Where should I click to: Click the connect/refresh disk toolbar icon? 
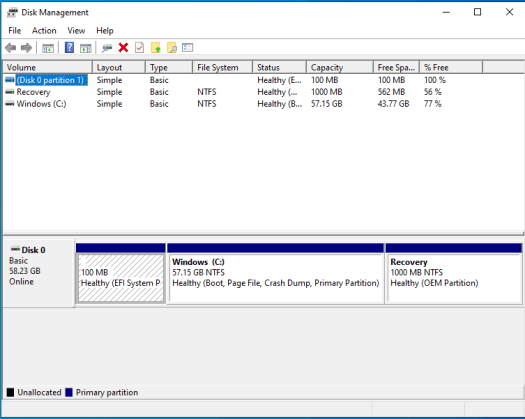[x=107, y=48]
